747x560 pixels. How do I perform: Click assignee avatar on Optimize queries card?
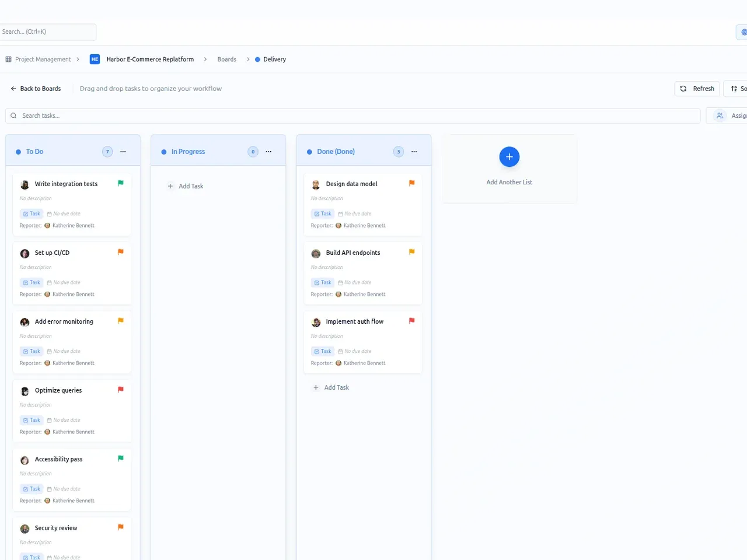[x=25, y=391]
